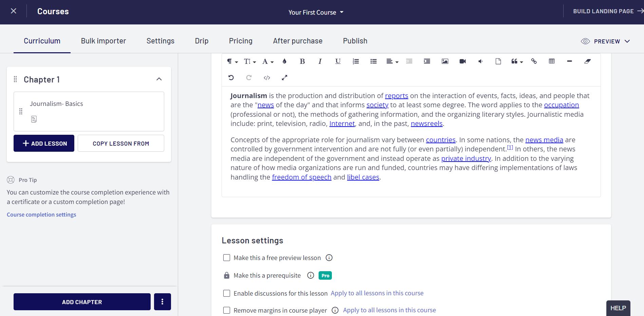Insert an ordered numbered list
The height and width of the screenshot is (316, 644).
[356, 61]
